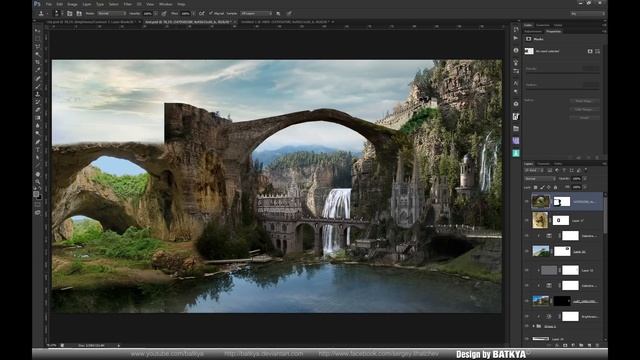Select the Eraser tool
This screenshot has width=640, height=360.
click(38, 110)
